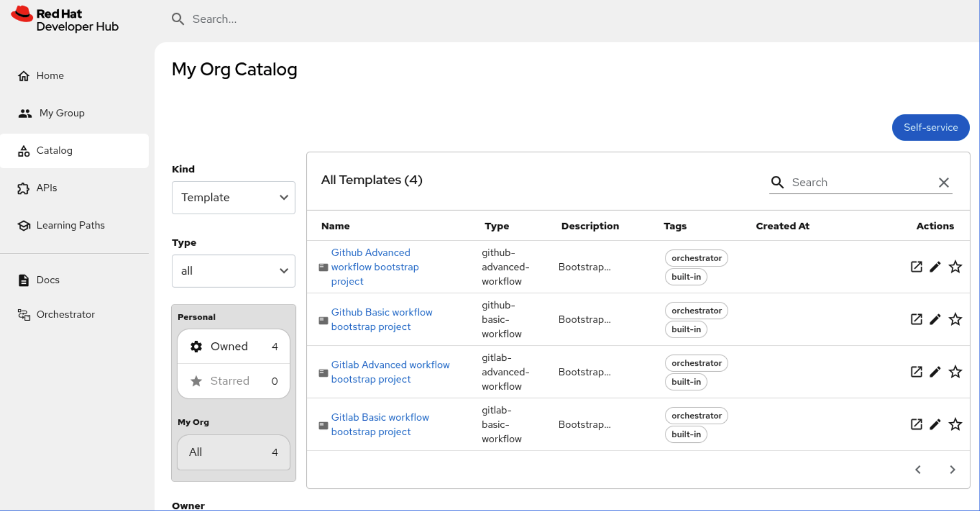The image size is (980, 511).
Task: Edit the Gitlab Advanced workflow bootstrap project
Action: [x=935, y=372]
